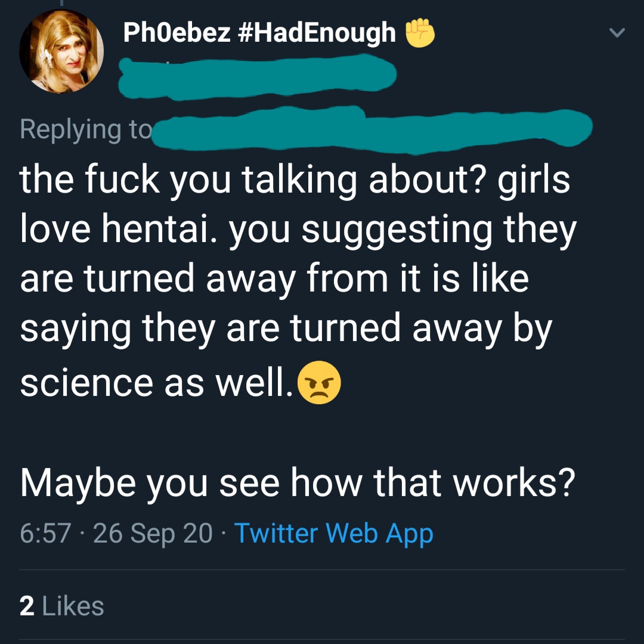
Task: Click the 'saying they are turned away by' line
Action: click(286, 329)
